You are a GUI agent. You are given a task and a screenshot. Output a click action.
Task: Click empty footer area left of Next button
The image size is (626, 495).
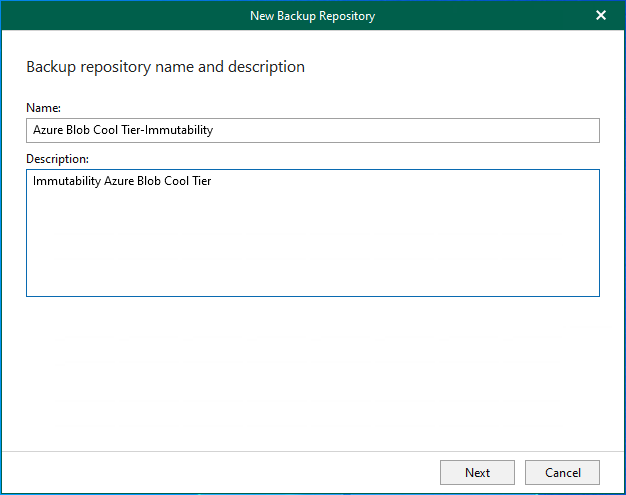coord(220,472)
